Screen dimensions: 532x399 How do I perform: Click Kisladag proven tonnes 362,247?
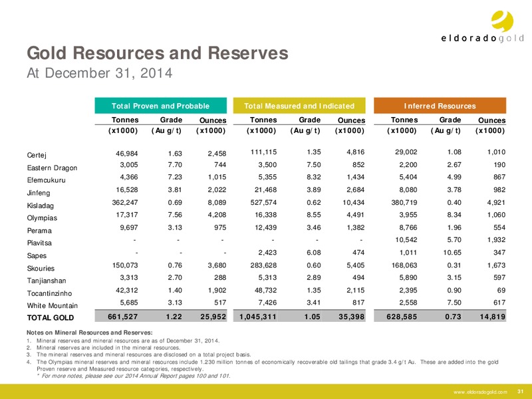[125, 203]
